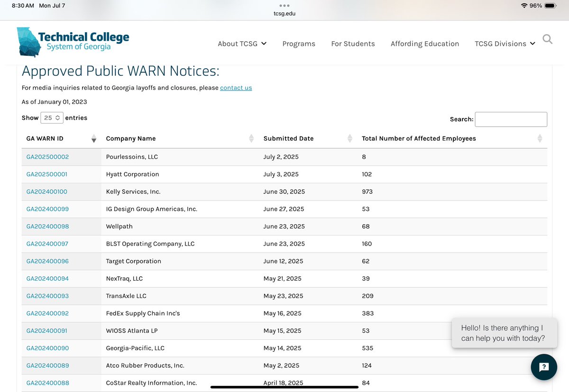
Task: Open WARN notice GA202400098
Action: (x=47, y=227)
